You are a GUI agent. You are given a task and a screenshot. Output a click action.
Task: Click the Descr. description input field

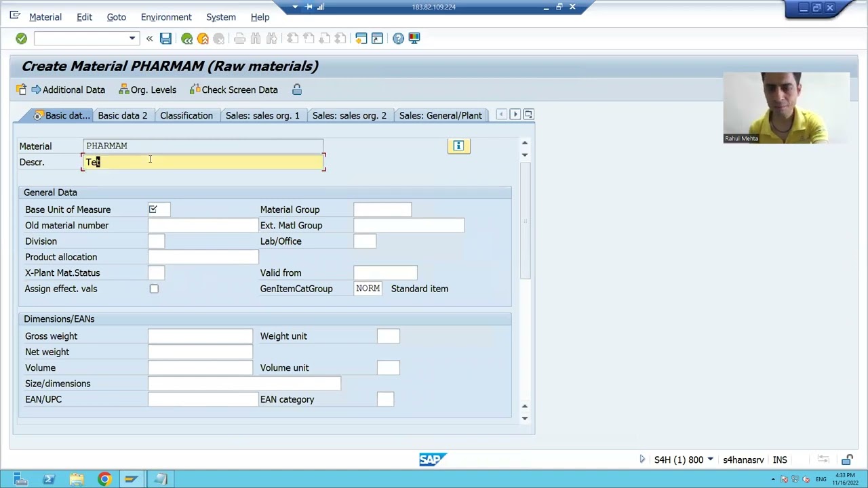pos(203,162)
